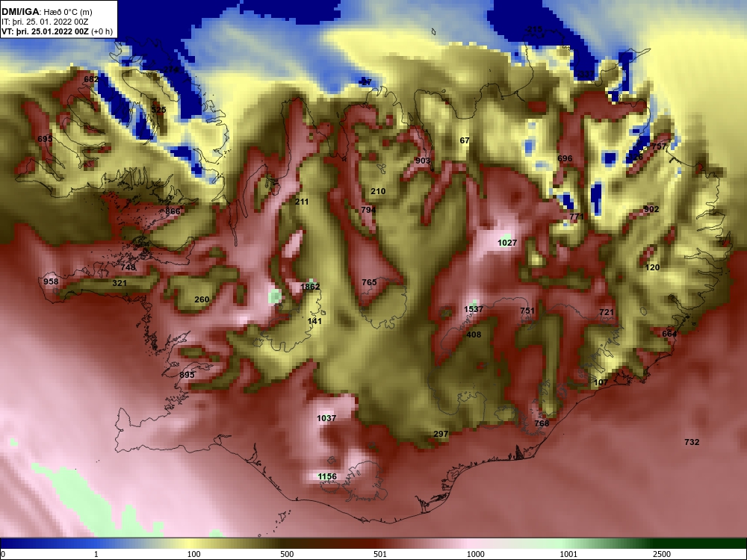The image size is (747, 560).
Task: Click the 1037 map value
Action: tap(326, 418)
